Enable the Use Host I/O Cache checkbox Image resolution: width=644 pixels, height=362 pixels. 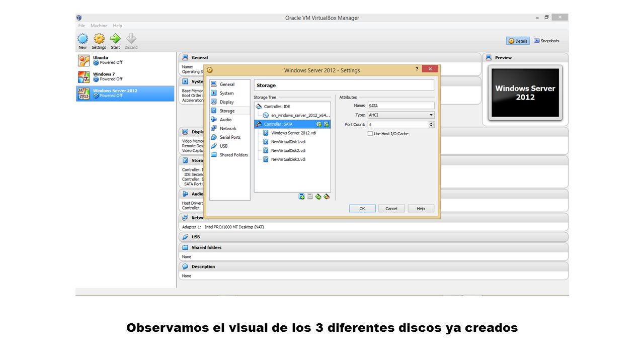[x=370, y=134]
